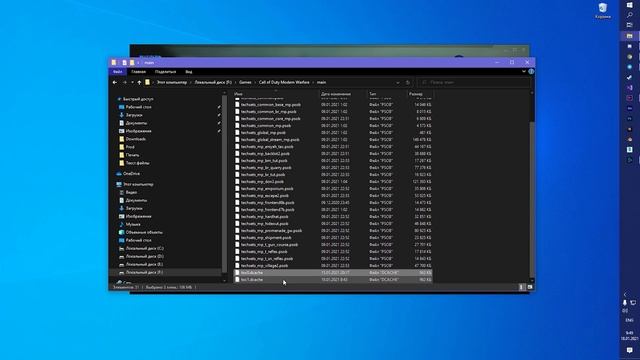Open Видео under Этот компьютер
This screenshot has width=640, height=360.
pyautogui.click(x=131, y=192)
